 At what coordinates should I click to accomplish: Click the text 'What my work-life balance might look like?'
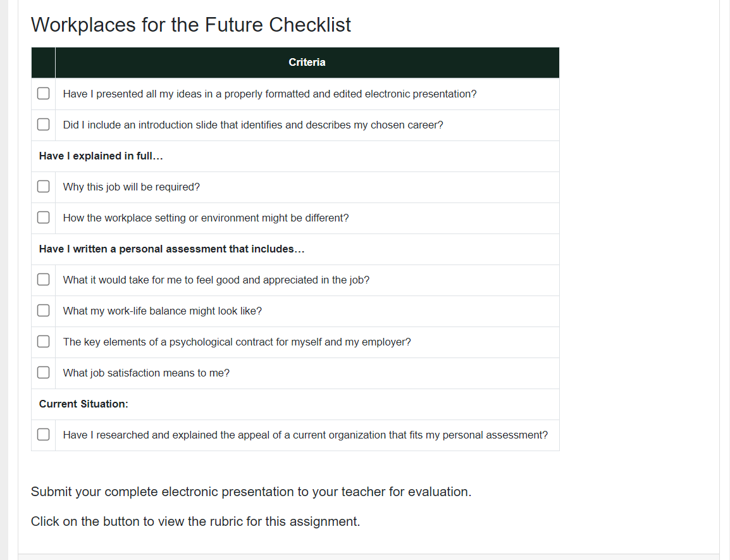163,311
